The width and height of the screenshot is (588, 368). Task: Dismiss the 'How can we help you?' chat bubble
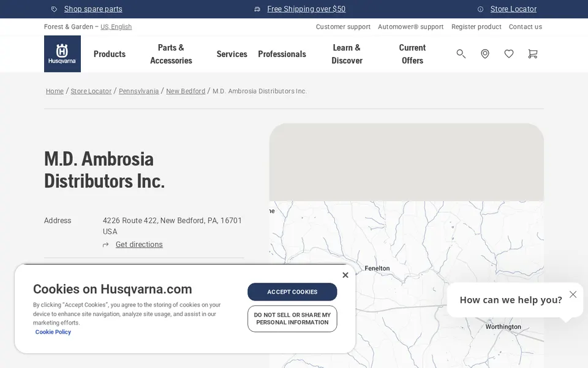[573, 294]
